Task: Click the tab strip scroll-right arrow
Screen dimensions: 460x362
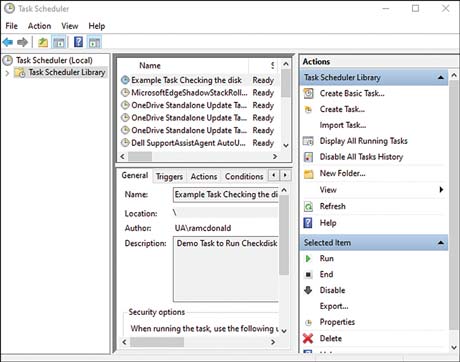Action: 285,175
